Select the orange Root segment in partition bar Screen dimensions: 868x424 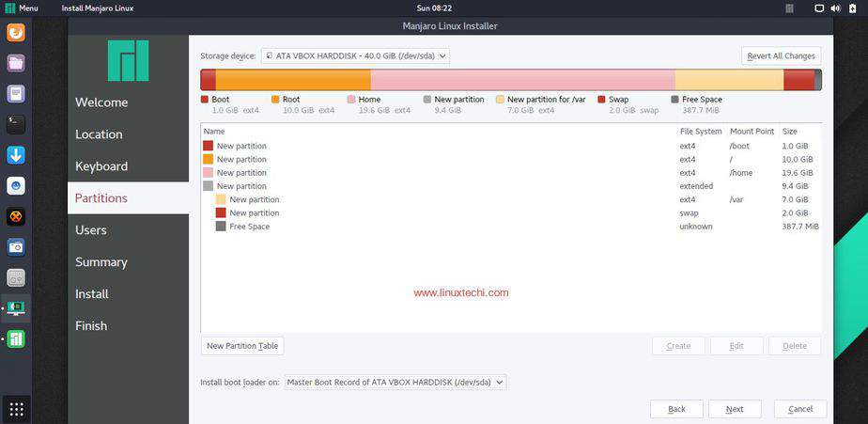pyautogui.click(x=293, y=80)
